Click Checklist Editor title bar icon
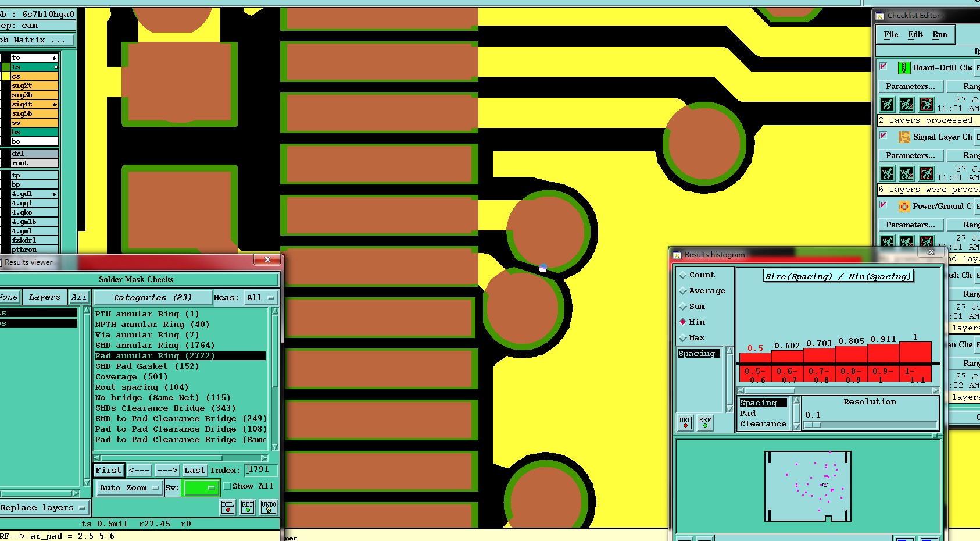This screenshot has height=541, width=980. point(880,16)
